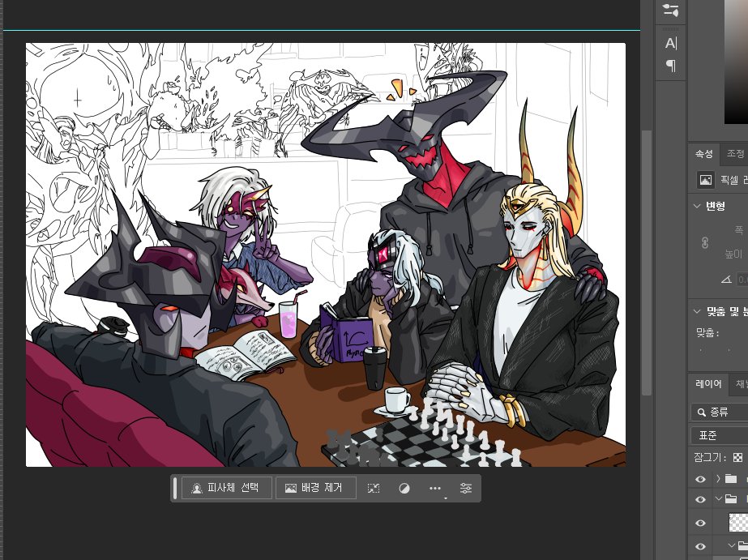748x560 pixels.
Task: Hide the nested folder group at the bottom
Action: click(700, 546)
